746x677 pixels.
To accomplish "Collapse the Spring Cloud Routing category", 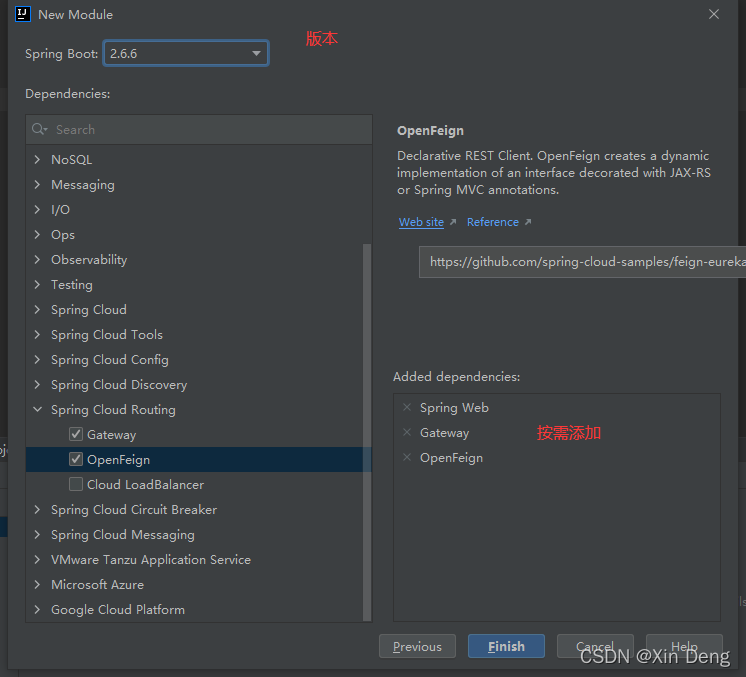I will [x=38, y=409].
